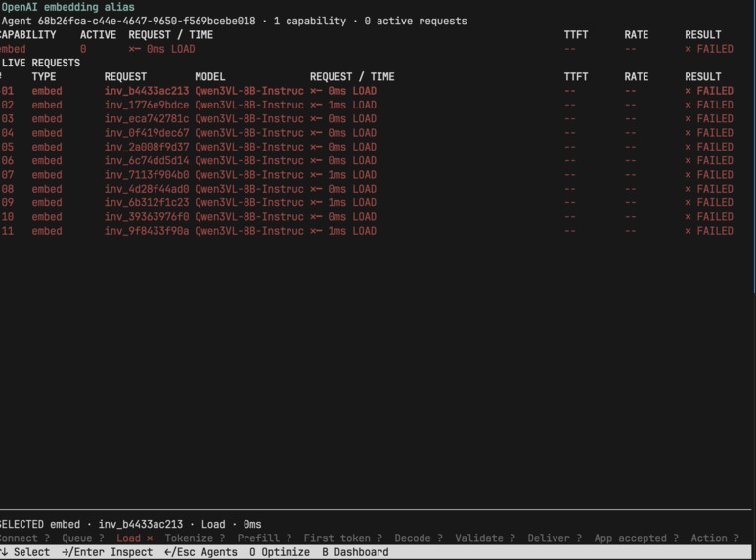Click the TYPE column header
Image resolution: width=756 pixels, height=560 pixels.
[44, 76]
